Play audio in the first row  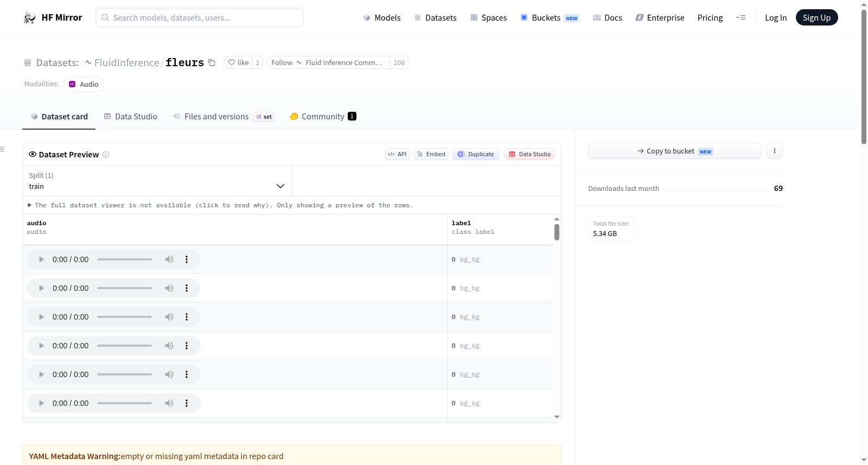coord(41,260)
